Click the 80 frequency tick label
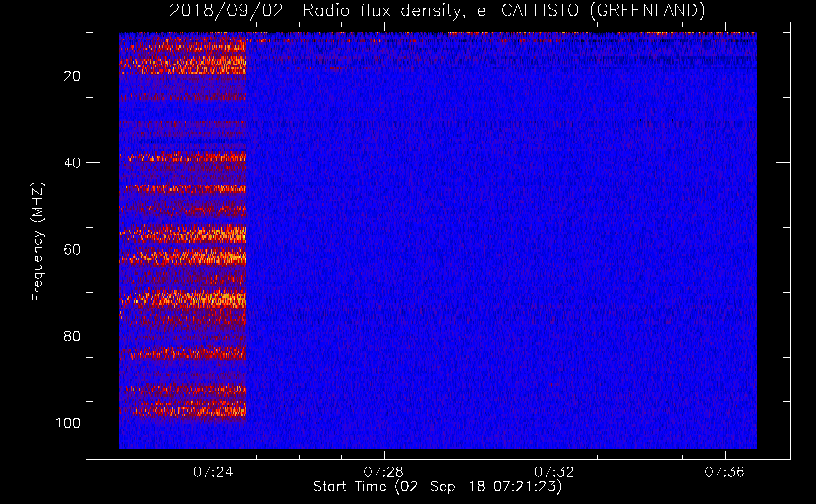Screen dimensions: 816x504 (x=72, y=336)
